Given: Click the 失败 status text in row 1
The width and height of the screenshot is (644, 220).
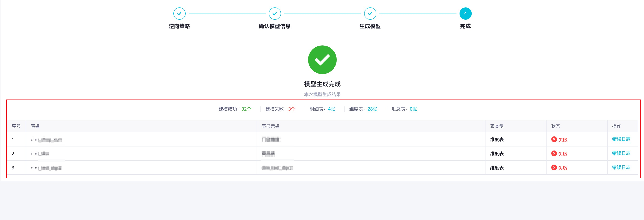Looking at the screenshot, I should coord(563,140).
